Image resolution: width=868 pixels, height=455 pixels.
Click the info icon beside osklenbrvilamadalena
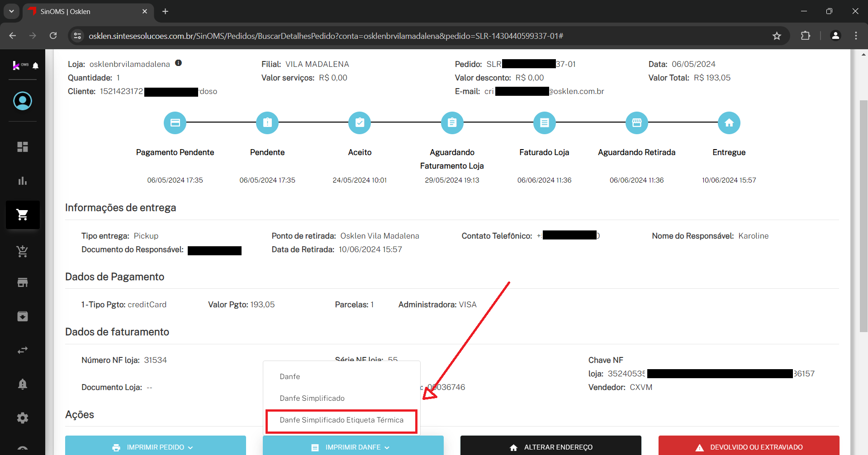tap(179, 63)
